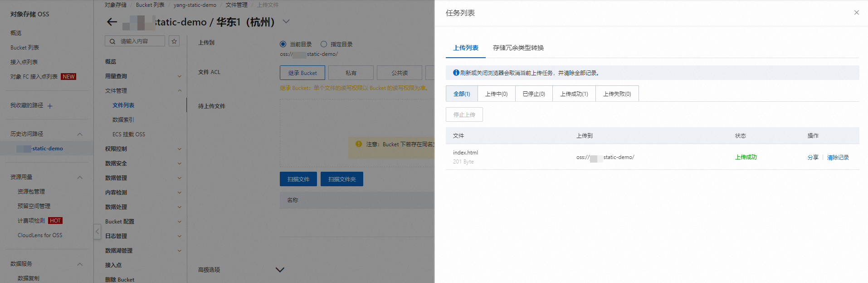This screenshot has height=283, width=868.
Task: Open 数据索引 in sidebar
Action: [x=123, y=120]
